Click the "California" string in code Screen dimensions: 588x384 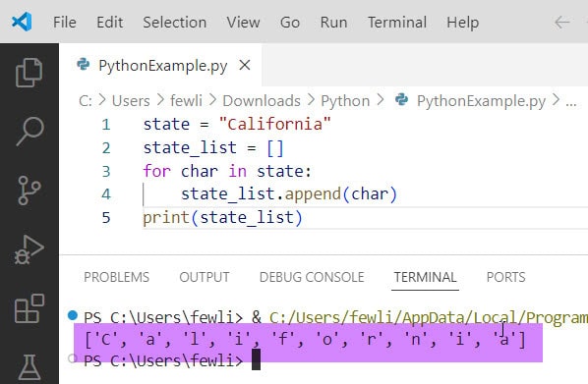click(275, 124)
